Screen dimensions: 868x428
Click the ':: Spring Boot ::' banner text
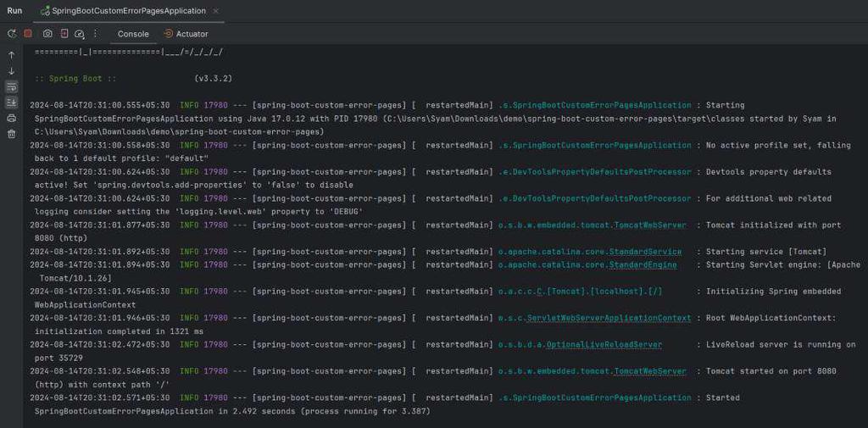75,79
